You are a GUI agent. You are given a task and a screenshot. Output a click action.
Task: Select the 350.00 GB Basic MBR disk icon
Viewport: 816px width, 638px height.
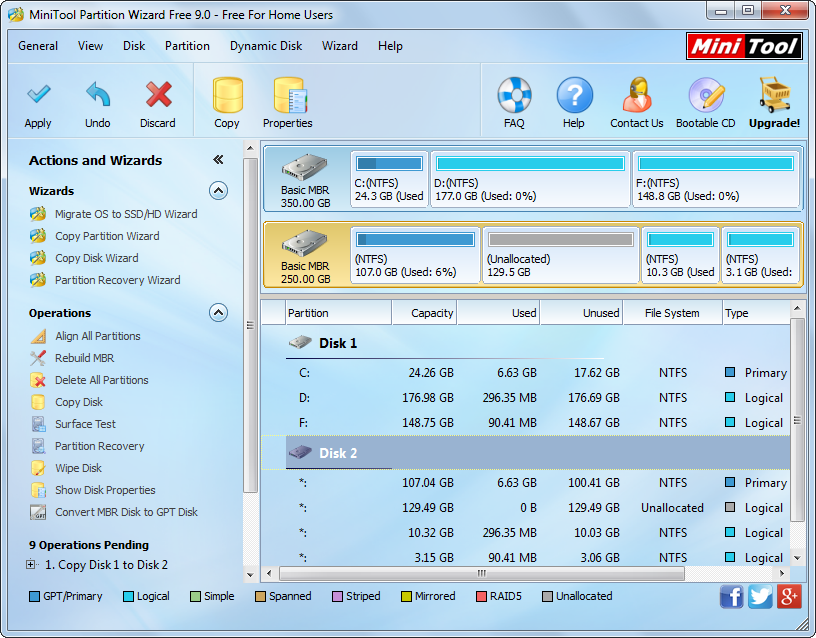click(x=305, y=167)
